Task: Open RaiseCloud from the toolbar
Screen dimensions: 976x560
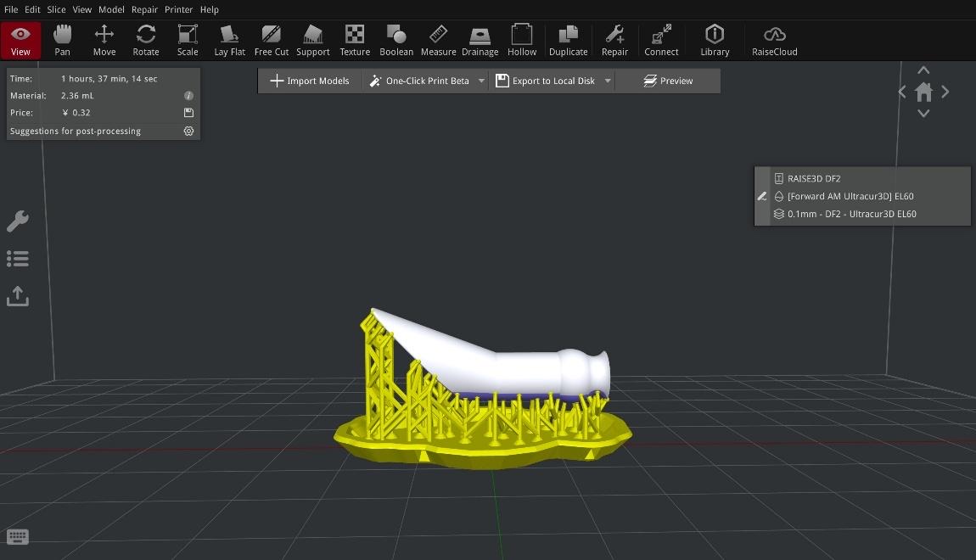Action: 774,40
